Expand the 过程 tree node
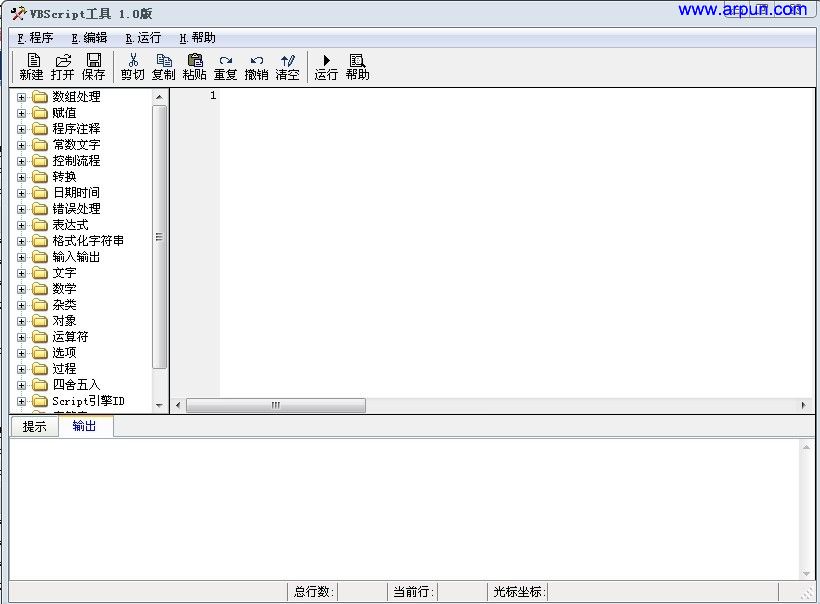Screen dimensions: 820x604 coord(21,369)
